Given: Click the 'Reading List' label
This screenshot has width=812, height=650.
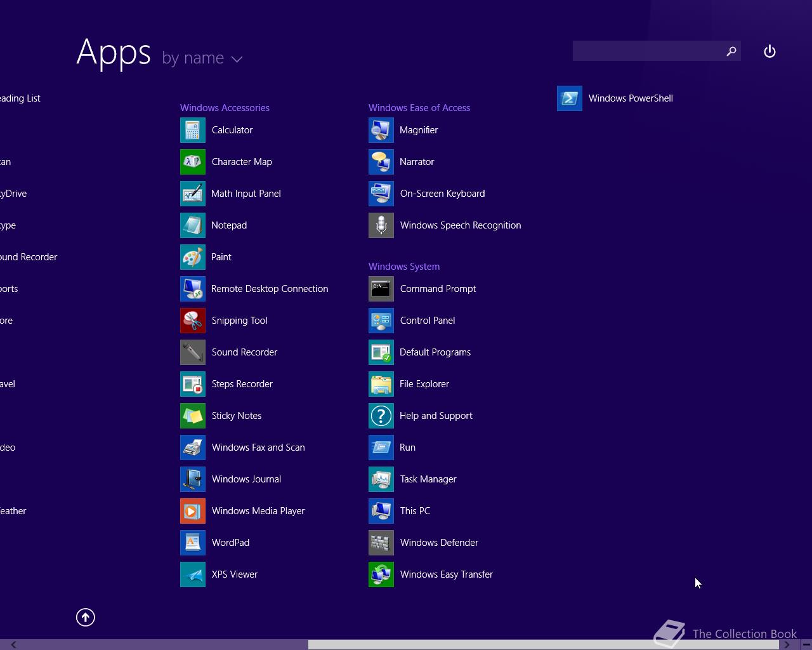Looking at the screenshot, I should point(20,98).
